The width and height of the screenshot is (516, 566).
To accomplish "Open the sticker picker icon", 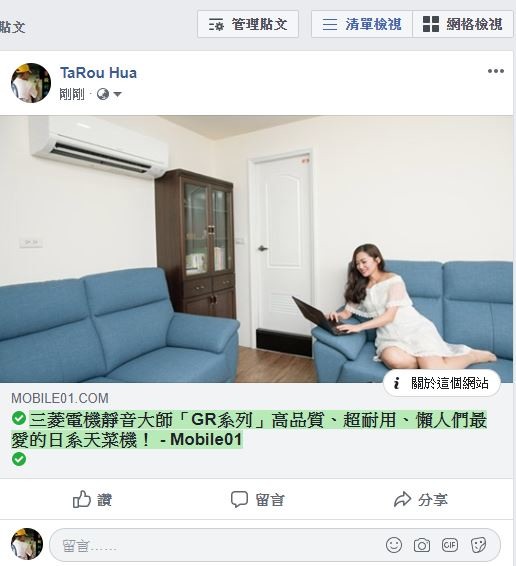I will tap(478, 545).
